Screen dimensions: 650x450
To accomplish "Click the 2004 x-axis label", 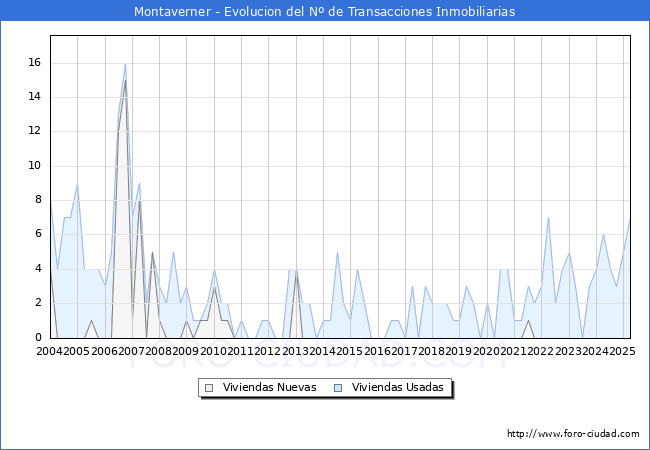I will point(50,351).
